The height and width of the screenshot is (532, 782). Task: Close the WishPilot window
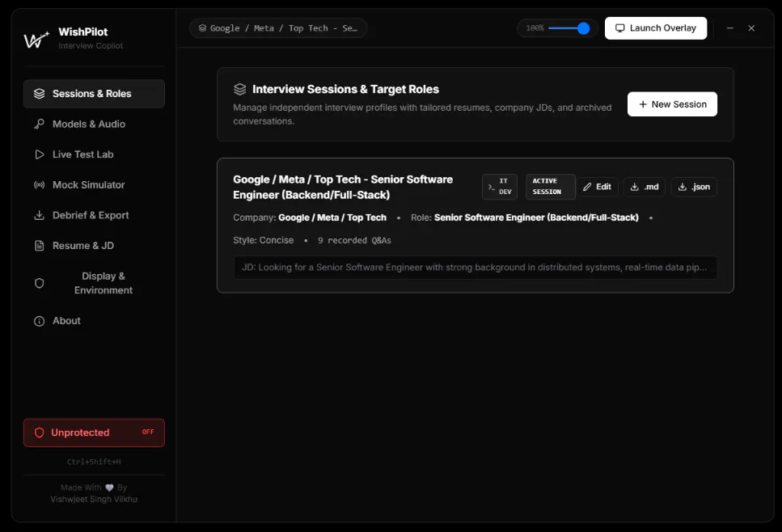[x=751, y=28]
